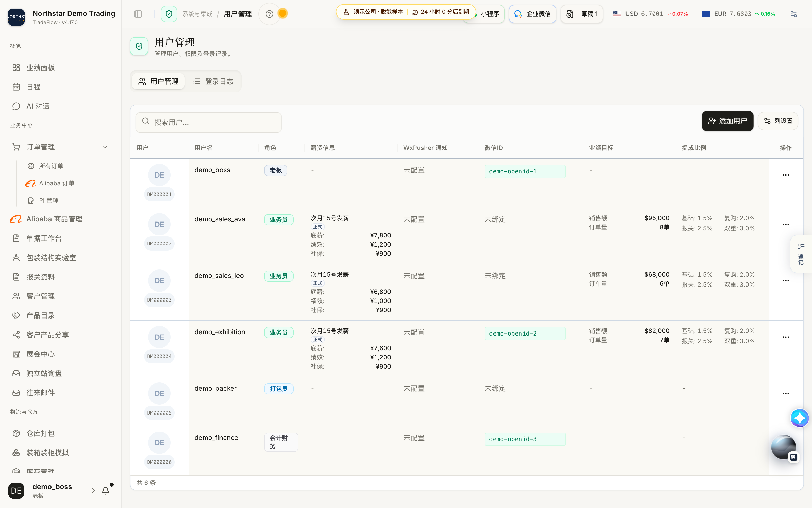Screen dimensions: 812x508
Task: Open the help question-mark icon
Action: click(269, 14)
